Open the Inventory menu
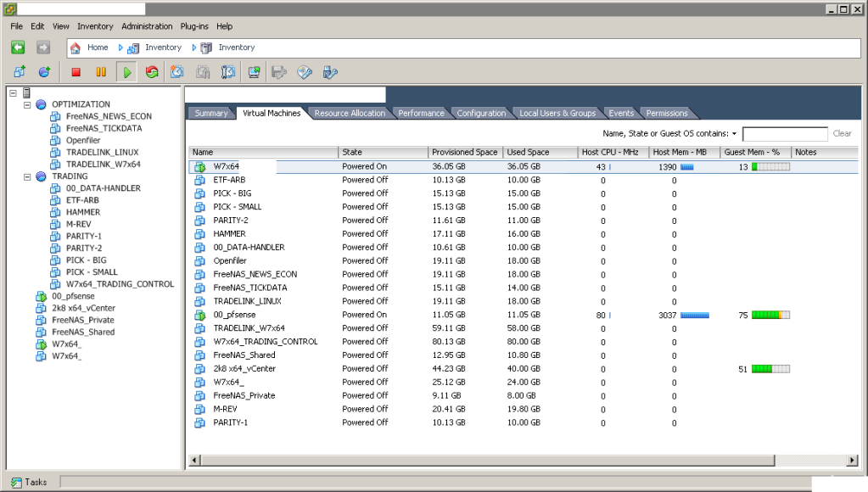This screenshot has height=492, width=868. 95,26
